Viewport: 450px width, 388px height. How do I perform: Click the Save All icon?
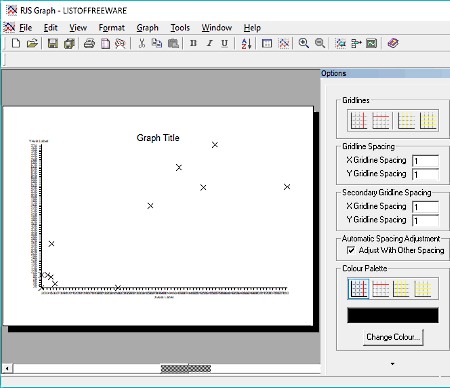point(69,43)
